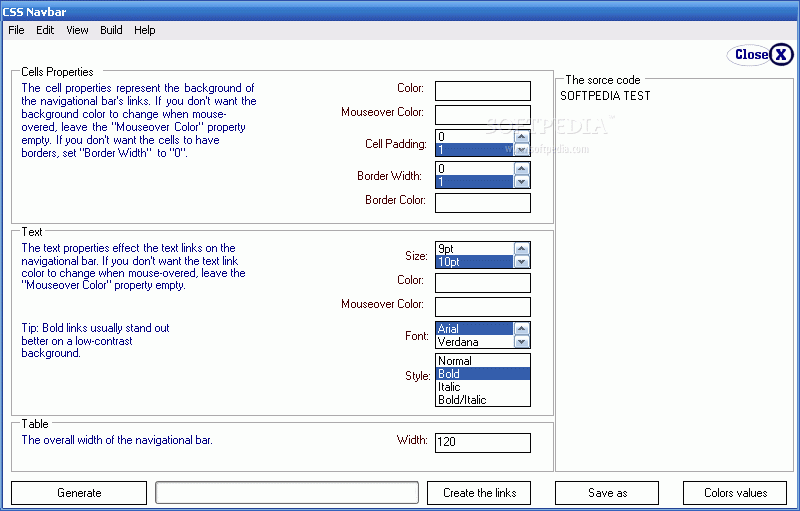The height and width of the screenshot is (511, 800).
Task: Click Border Width scroll down arrow
Action: click(x=521, y=182)
